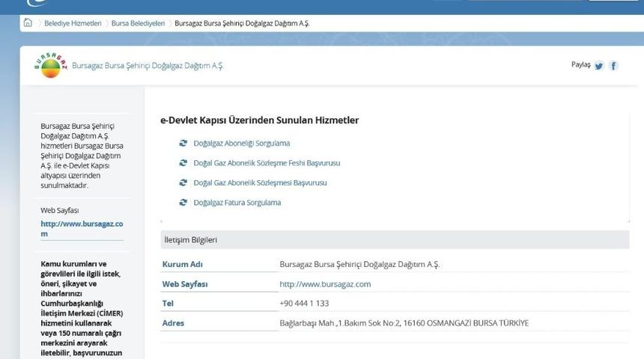
Task: Click the Web Sayfası row label in table
Action: [x=185, y=284]
